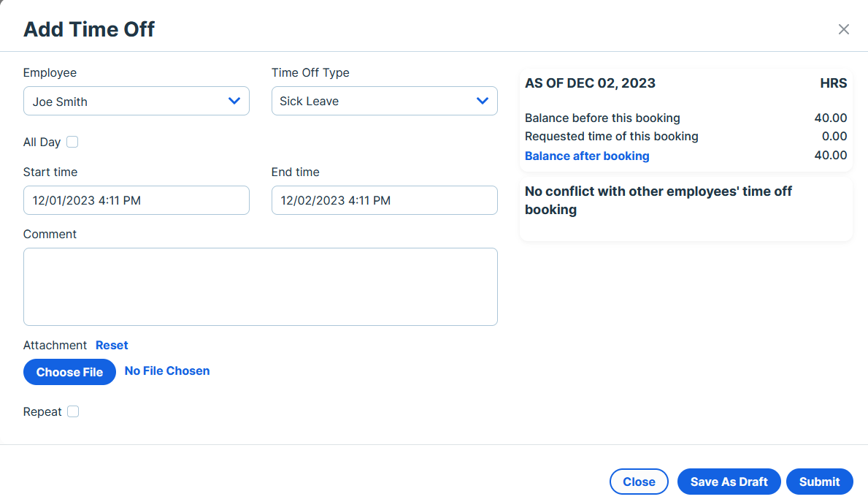
Task: Submit the time off request
Action: click(819, 482)
